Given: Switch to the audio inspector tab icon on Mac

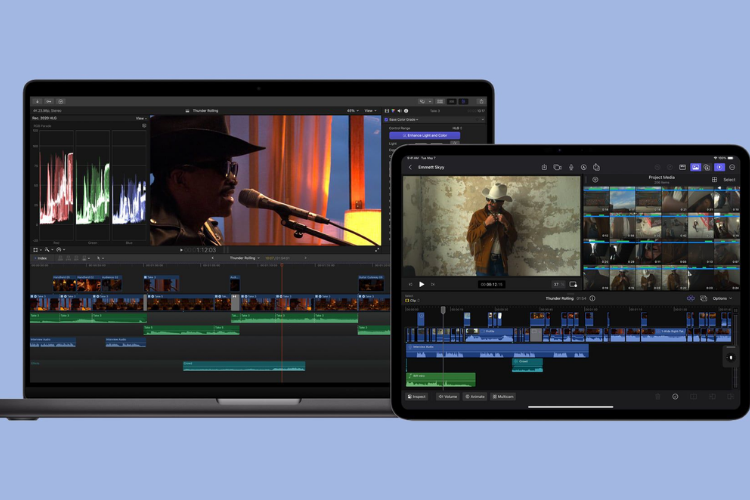Looking at the screenshot, I should tap(399, 111).
